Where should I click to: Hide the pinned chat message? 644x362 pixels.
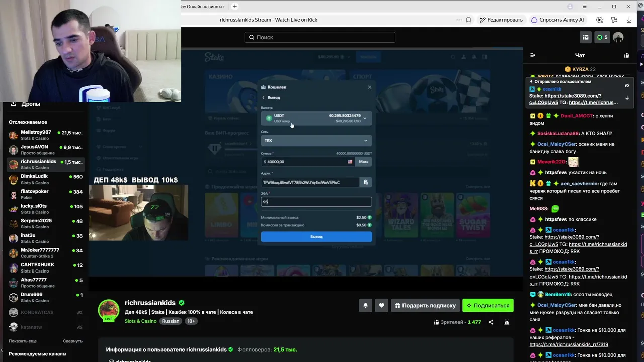(627, 85)
